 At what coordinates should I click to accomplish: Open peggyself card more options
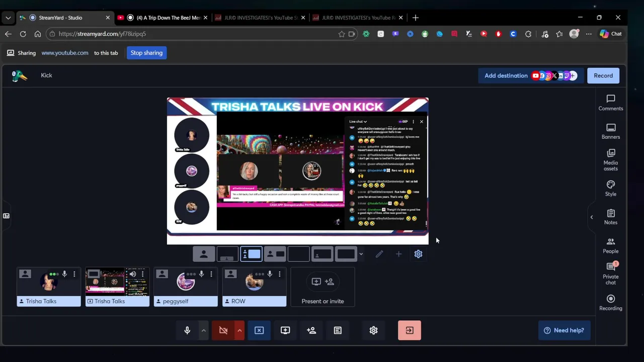[x=211, y=274]
